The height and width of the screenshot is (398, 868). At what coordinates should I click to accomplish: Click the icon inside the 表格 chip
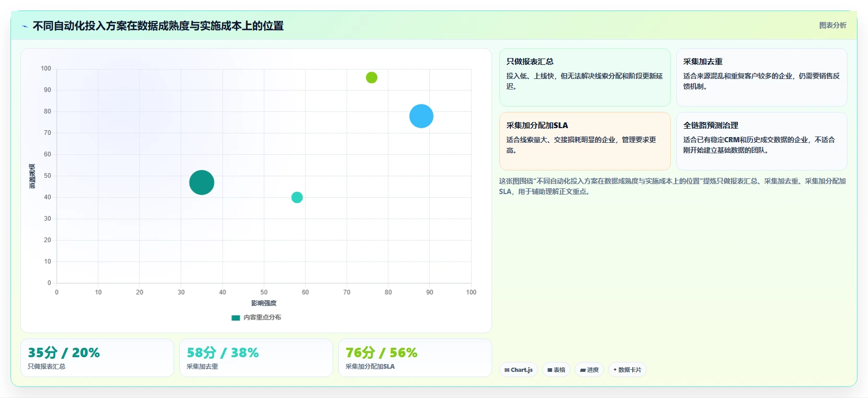550,370
